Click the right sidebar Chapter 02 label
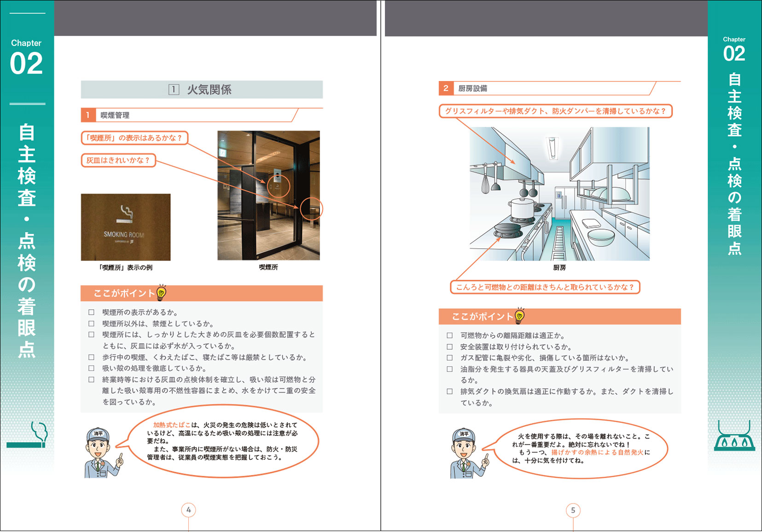This screenshot has height=532, width=762. click(734, 50)
